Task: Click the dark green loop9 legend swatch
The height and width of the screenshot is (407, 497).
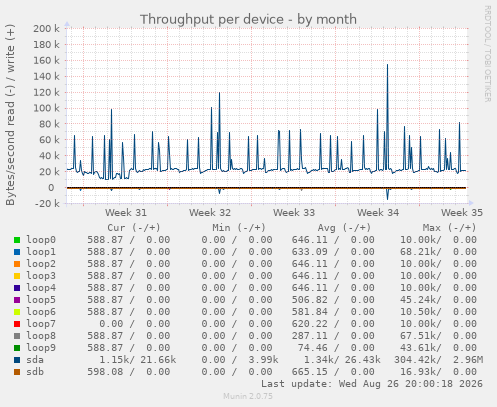Action: [x=17, y=348]
